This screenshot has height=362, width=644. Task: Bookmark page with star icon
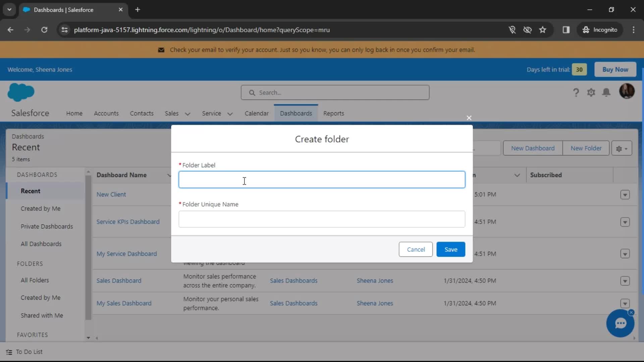point(542,30)
